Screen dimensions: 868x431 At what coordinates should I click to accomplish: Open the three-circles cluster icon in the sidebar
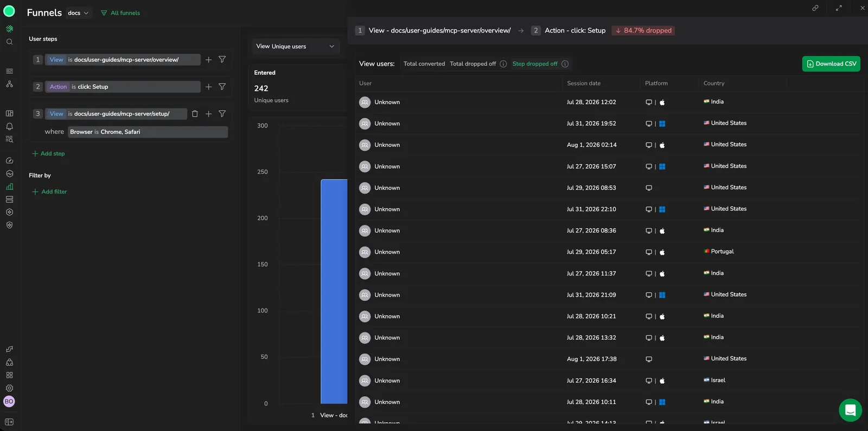pos(9,362)
